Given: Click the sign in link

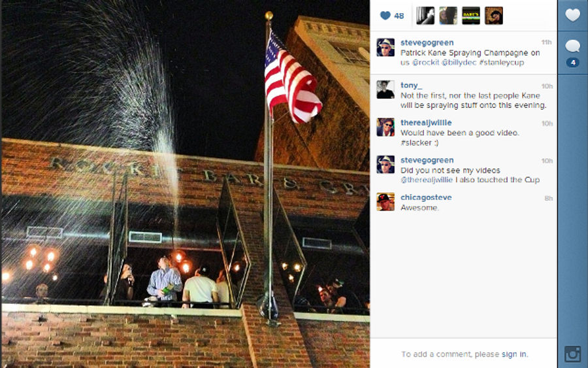Looking at the screenshot, I should [x=514, y=354].
